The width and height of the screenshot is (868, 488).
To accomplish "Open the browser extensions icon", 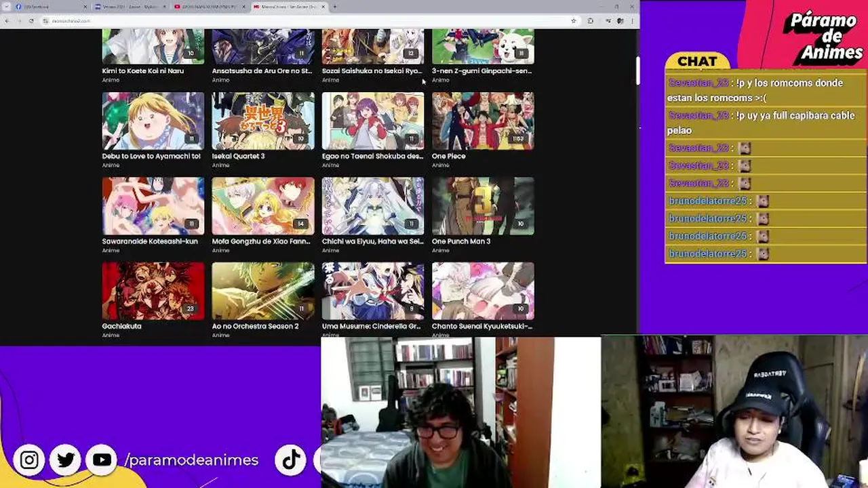I will click(591, 21).
